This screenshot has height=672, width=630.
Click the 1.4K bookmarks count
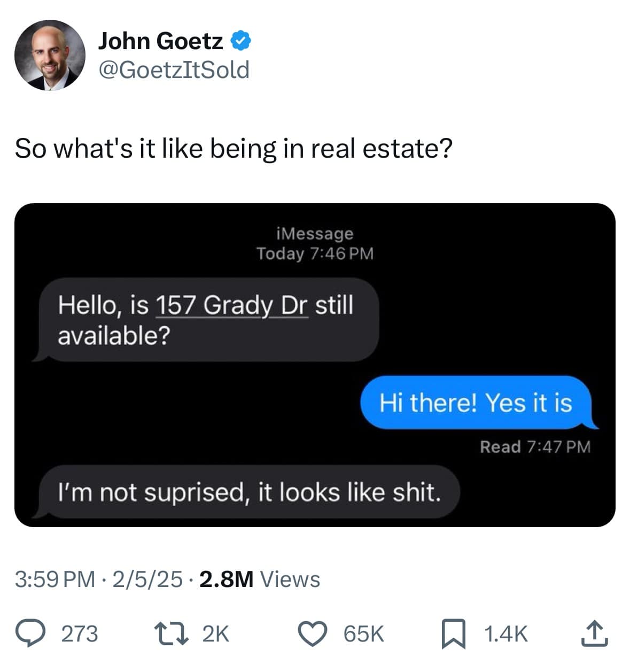505,634
